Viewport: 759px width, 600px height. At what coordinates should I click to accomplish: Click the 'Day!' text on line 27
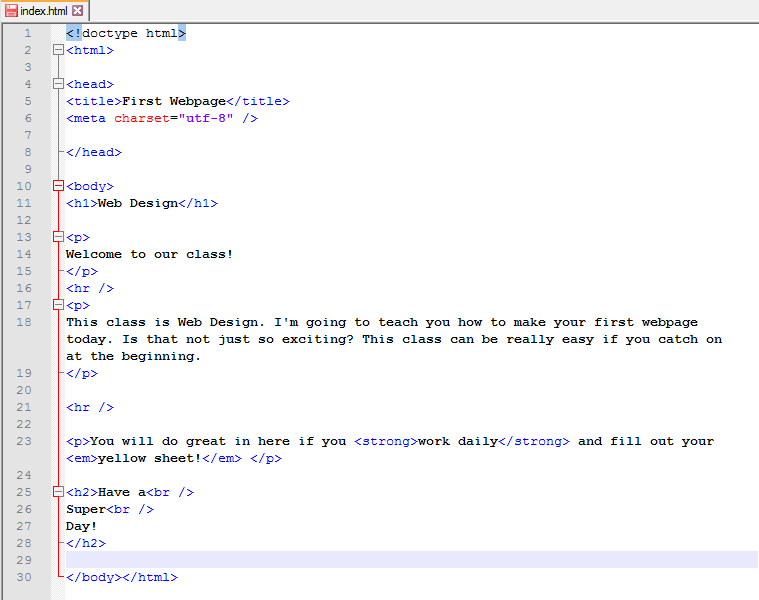(81, 526)
